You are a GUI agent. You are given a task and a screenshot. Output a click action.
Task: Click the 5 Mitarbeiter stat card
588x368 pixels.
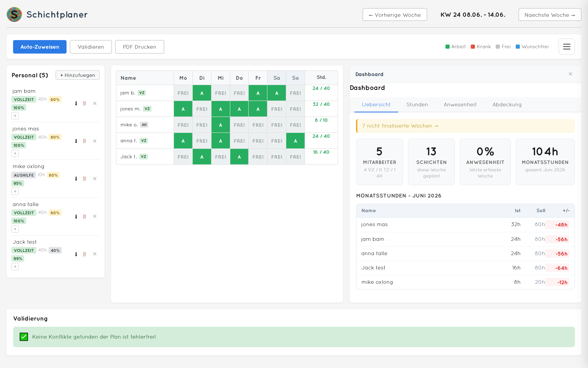379,162
